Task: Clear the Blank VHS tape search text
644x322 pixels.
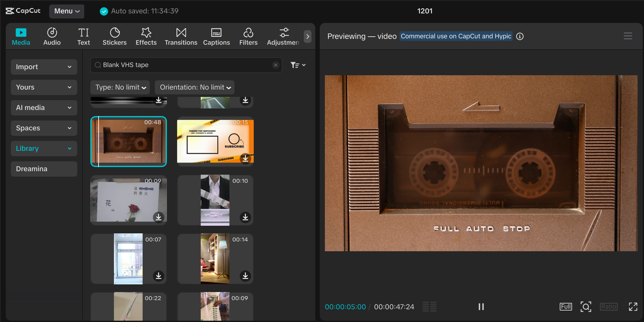Action: (x=275, y=65)
